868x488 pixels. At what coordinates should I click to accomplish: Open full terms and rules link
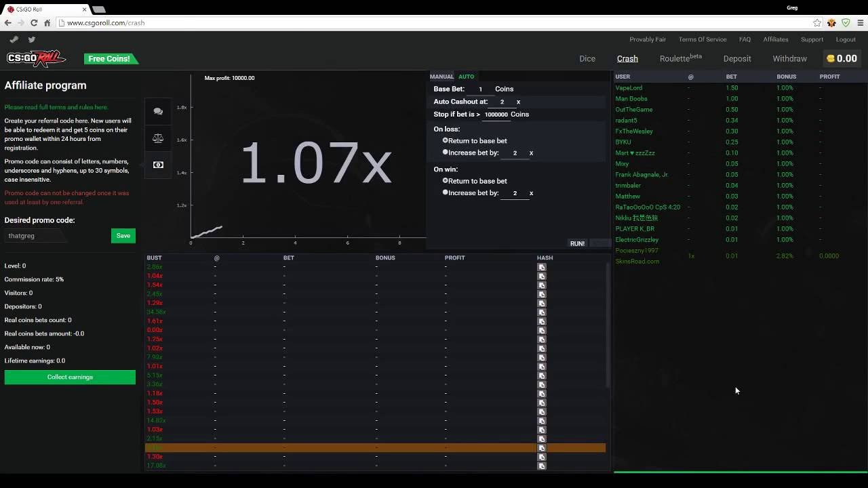(x=56, y=107)
